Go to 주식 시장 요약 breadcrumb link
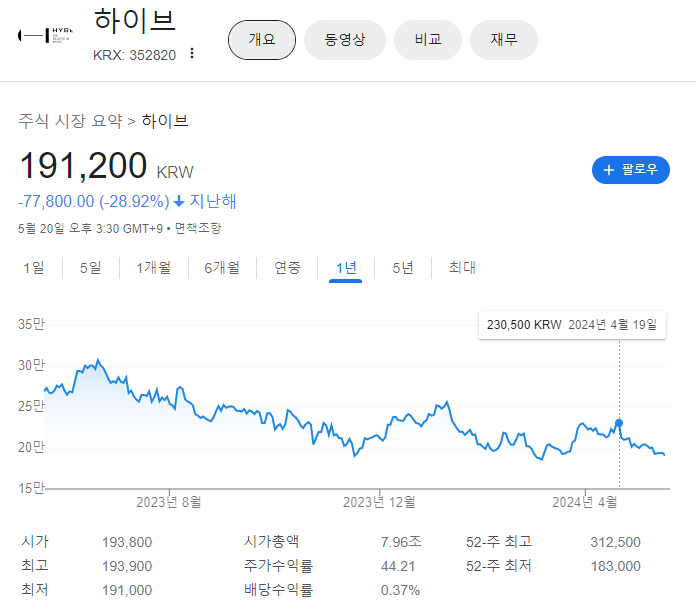Screen dimensions: 696x611 pyautogui.click(x=70, y=121)
